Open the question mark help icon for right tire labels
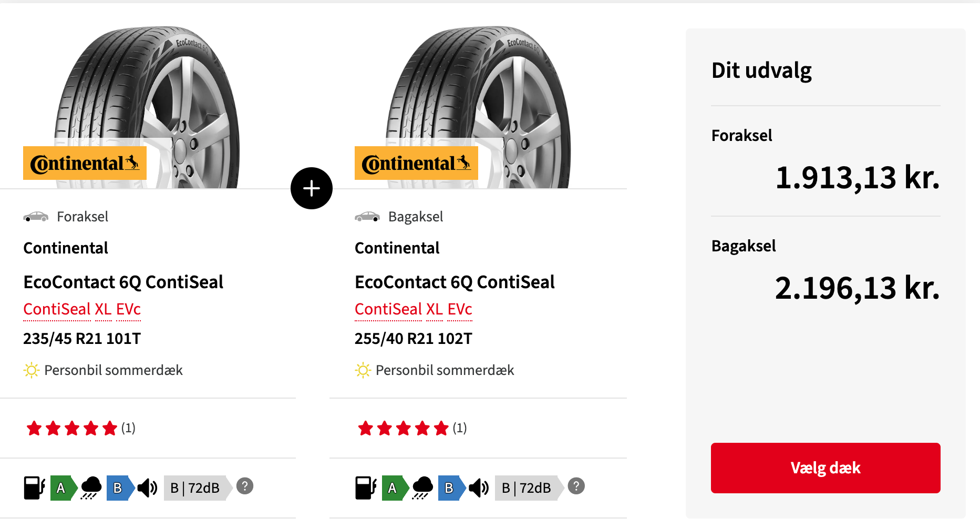This screenshot has width=980, height=528. coord(576,487)
